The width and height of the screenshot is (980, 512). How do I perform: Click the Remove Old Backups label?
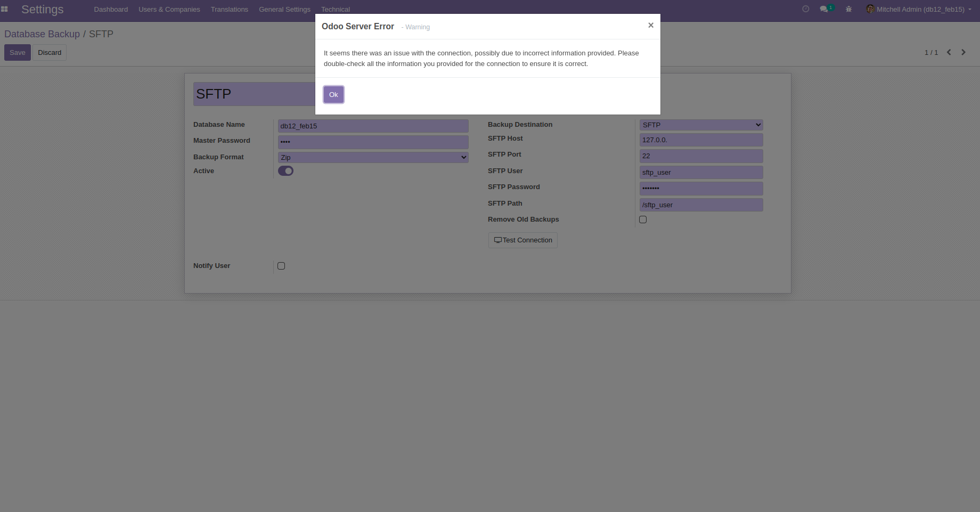pos(523,220)
